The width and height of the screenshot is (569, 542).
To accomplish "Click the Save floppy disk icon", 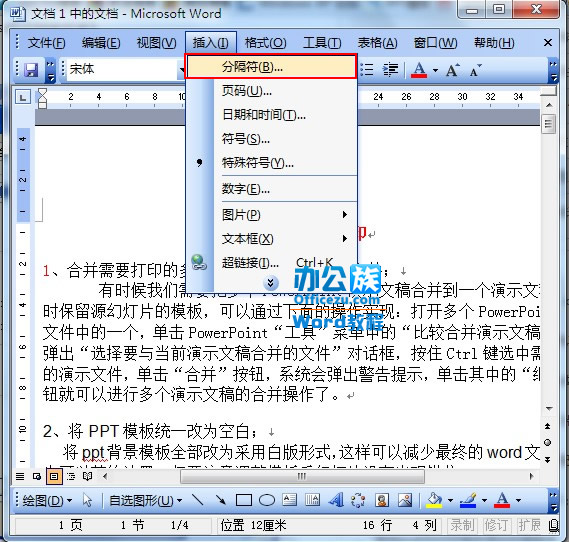I will coord(31,69).
